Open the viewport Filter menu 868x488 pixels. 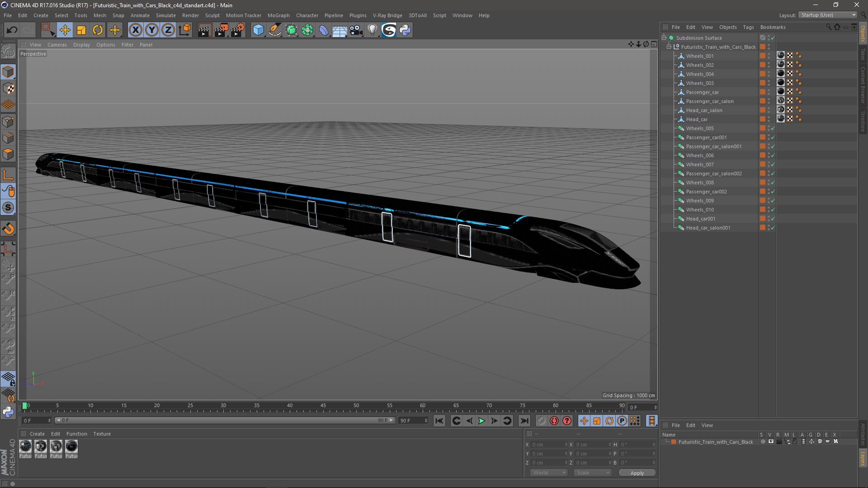pyautogui.click(x=127, y=45)
